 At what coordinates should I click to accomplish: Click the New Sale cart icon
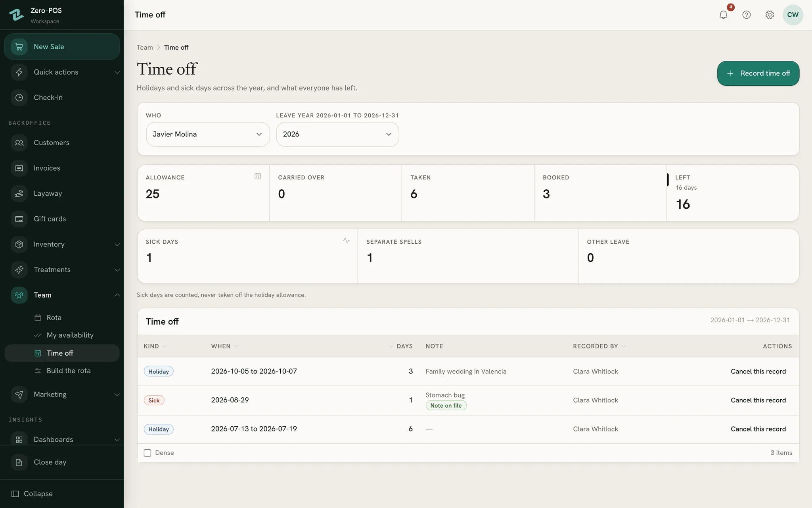[19, 47]
